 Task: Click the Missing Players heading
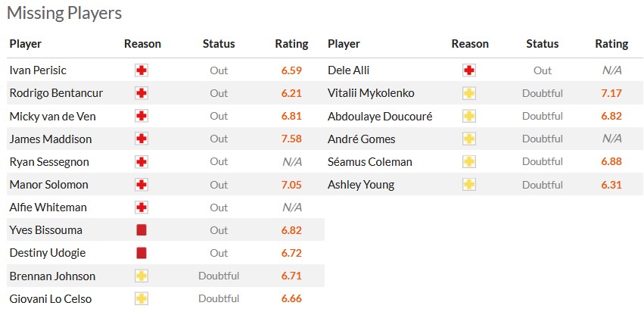[x=64, y=13]
